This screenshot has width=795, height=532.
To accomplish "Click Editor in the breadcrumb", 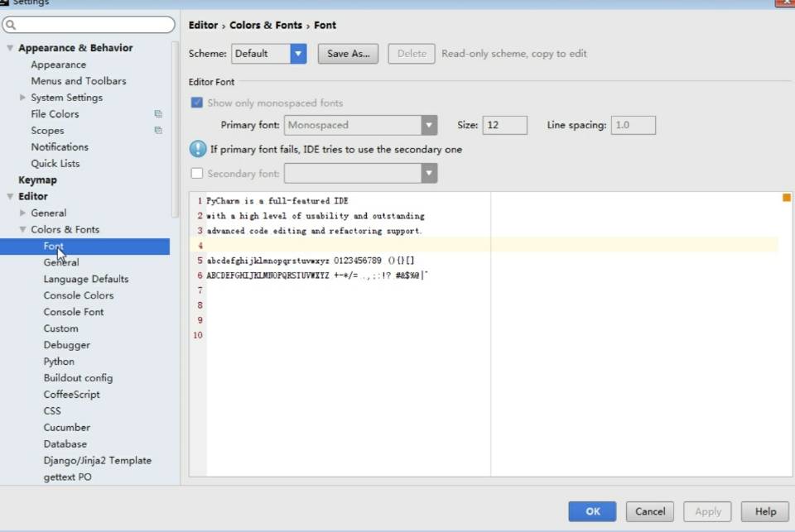I will click(203, 26).
